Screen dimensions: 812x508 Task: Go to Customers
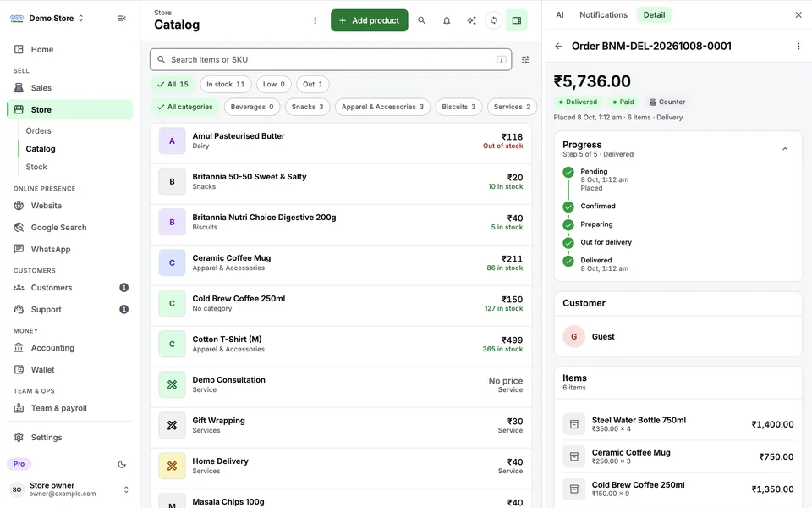pos(70,287)
